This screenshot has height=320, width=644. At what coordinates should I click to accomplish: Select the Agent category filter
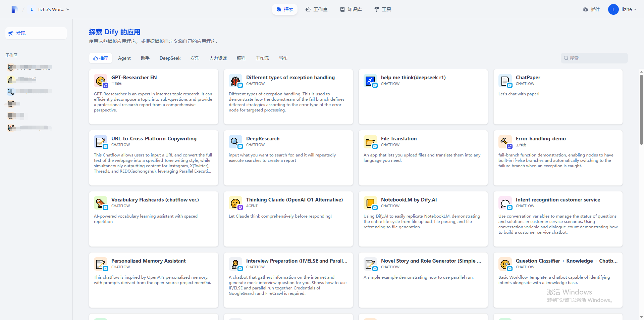[x=124, y=58]
